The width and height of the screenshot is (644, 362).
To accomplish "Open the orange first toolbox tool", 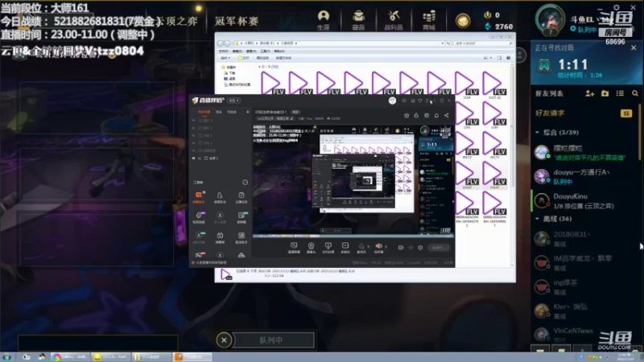I will coord(199,196).
